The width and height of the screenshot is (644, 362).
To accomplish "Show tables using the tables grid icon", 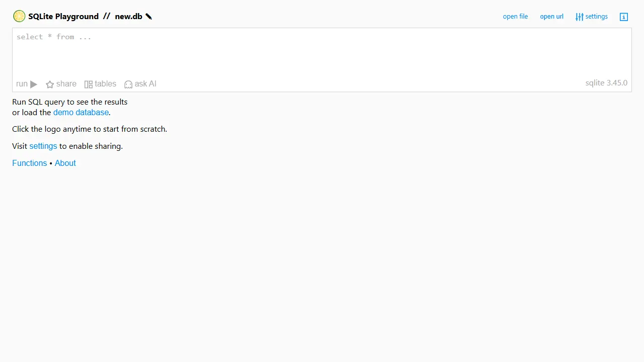I will pyautogui.click(x=89, y=84).
